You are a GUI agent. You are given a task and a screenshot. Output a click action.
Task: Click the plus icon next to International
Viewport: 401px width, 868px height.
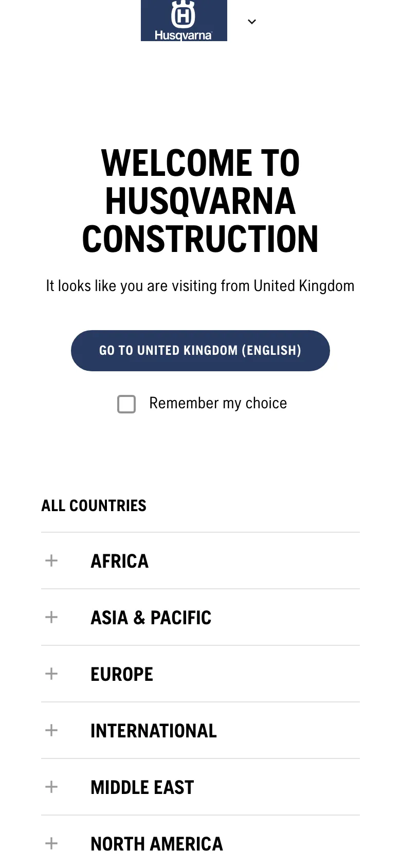tap(51, 730)
